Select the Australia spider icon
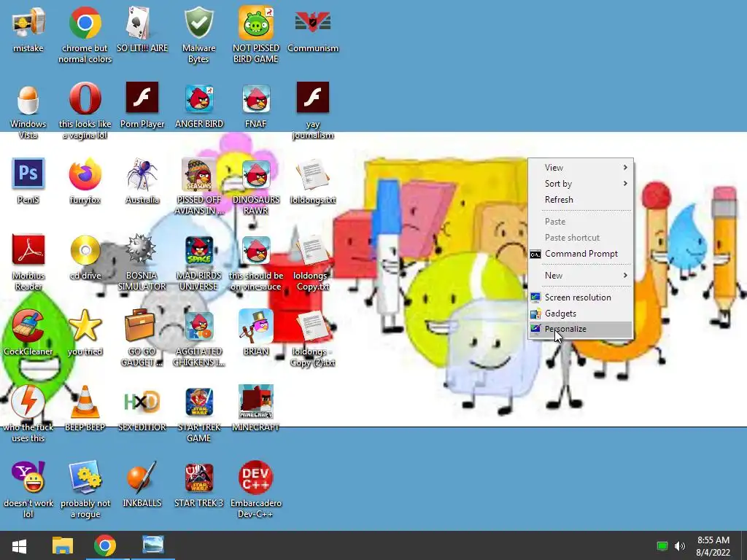 pos(142,174)
